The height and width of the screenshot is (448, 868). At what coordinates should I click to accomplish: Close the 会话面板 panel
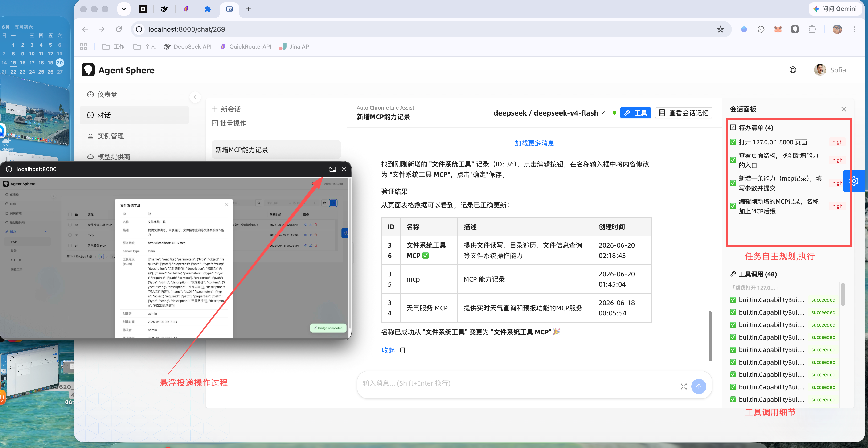(x=843, y=109)
